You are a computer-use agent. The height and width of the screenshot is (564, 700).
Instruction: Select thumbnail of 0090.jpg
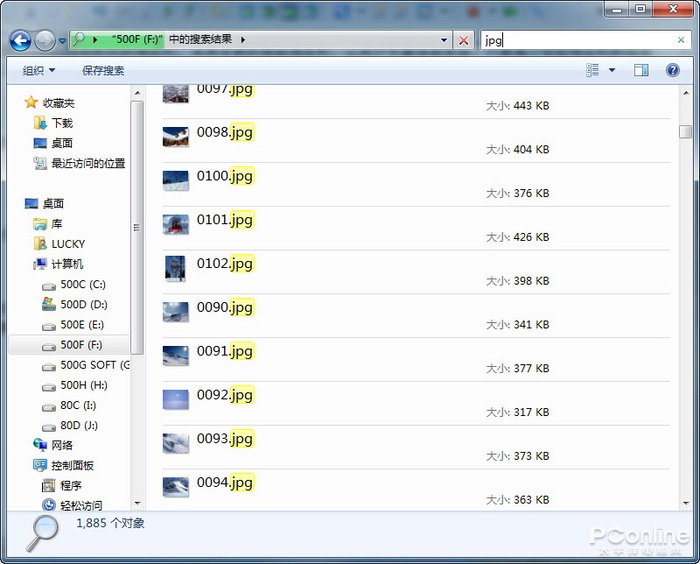[x=175, y=312]
